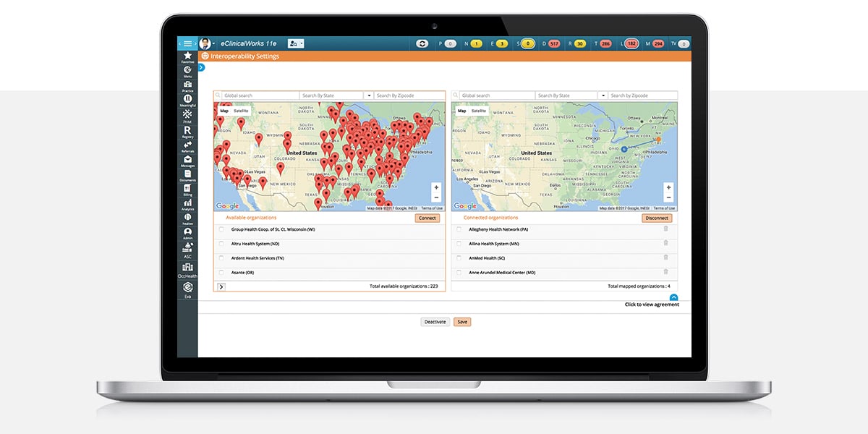Check Anne Arundel Medical Center (MD) box
Image resolution: width=868 pixels, height=434 pixels.
459,273
